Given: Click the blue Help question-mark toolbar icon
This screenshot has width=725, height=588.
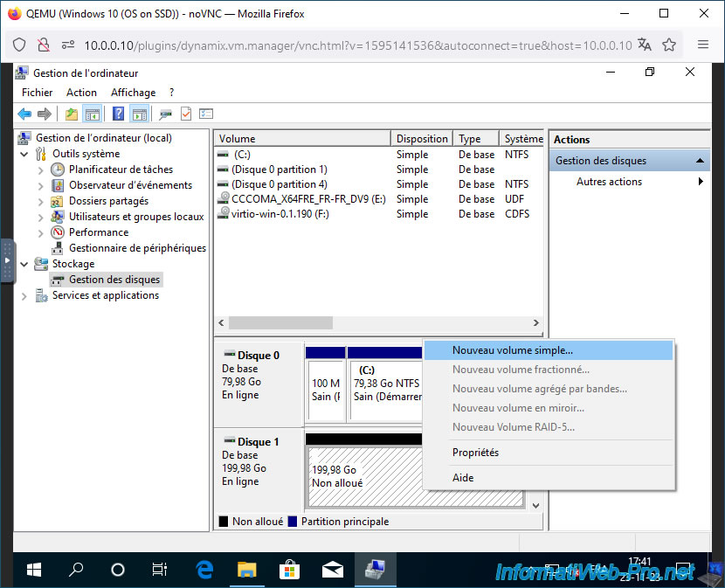Looking at the screenshot, I should pos(119,114).
